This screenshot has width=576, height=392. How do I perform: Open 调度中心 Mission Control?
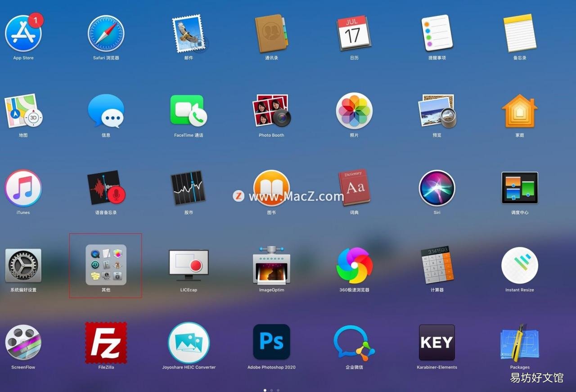(x=520, y=188)
